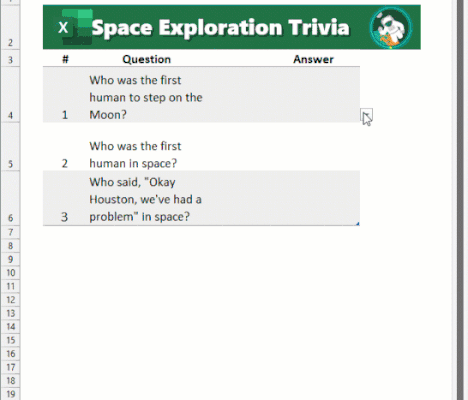Click the empty answer cell for question 2
468x400 pixels.
(x=315, y=147)
